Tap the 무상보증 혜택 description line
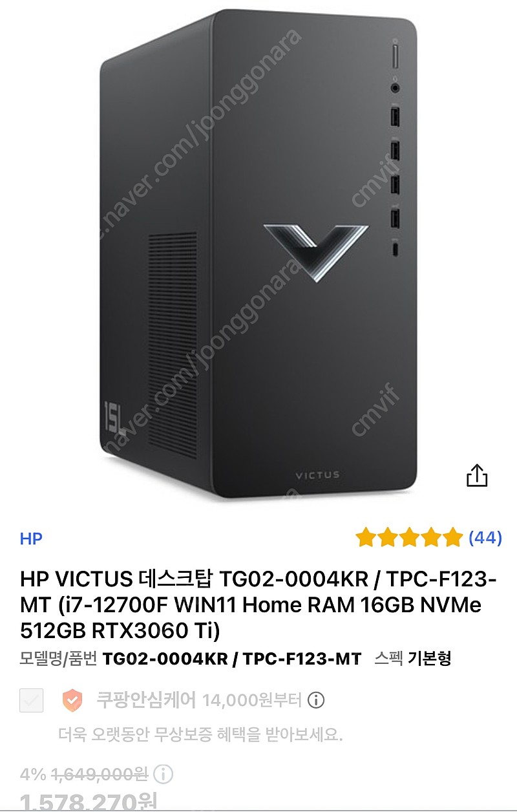The height and width of the screenshot is (812, 517). pos(200,735)
